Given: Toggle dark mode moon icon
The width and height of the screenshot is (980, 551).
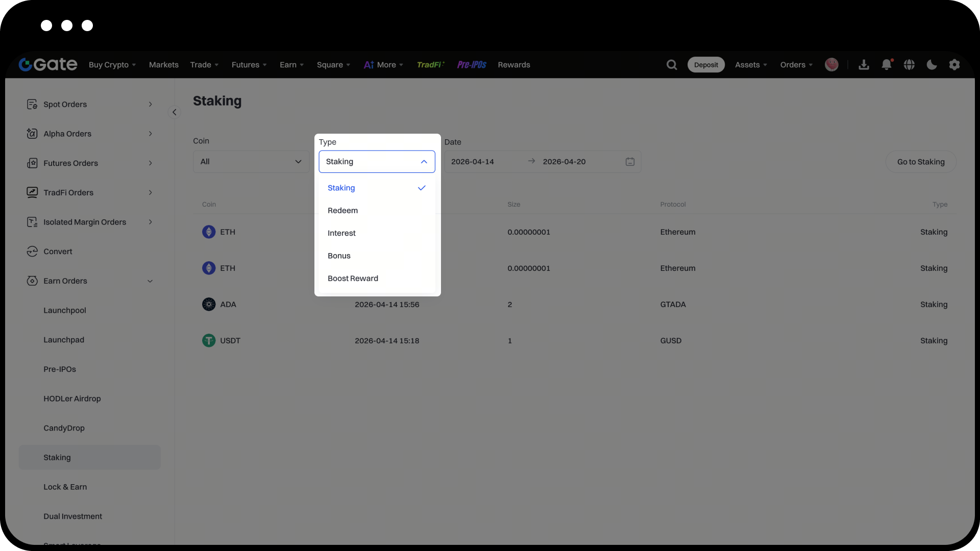Looking at the screenshot, I should click(x=932, y=65).
